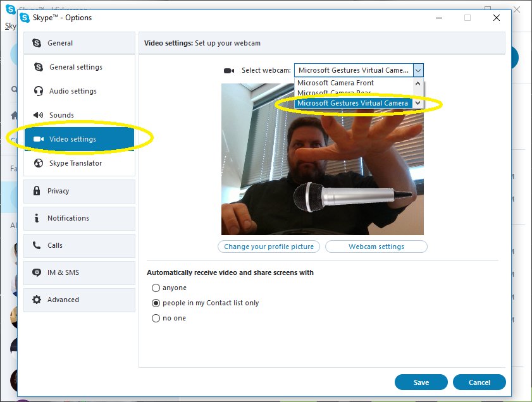This screenshot has width=532, height=402.
Task: Click the headset icon for Audio settings
Action: coord(39,91)
